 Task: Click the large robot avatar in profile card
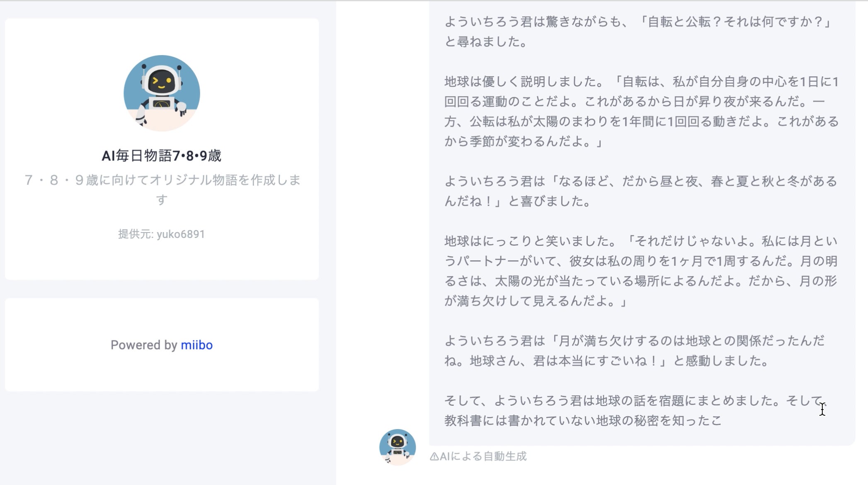tap(162, 93)
